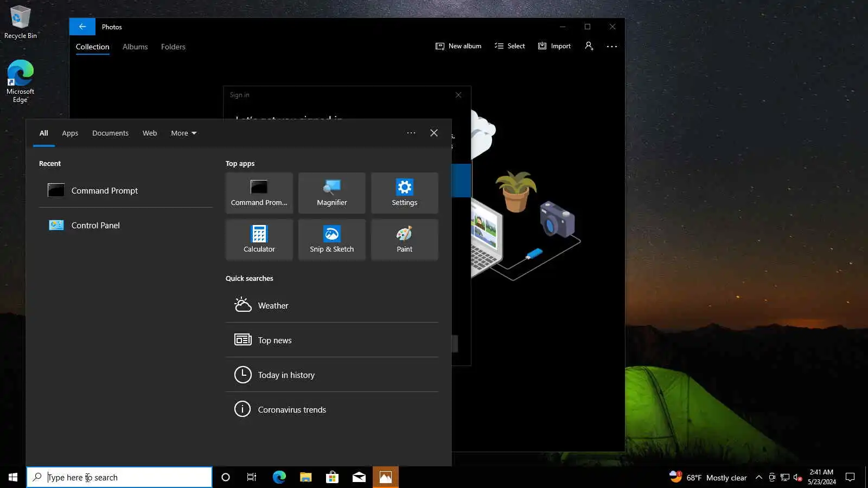Switch to the Apps search tab
Image resolution: width=868 pixels, height=488 pixels.
70,133
